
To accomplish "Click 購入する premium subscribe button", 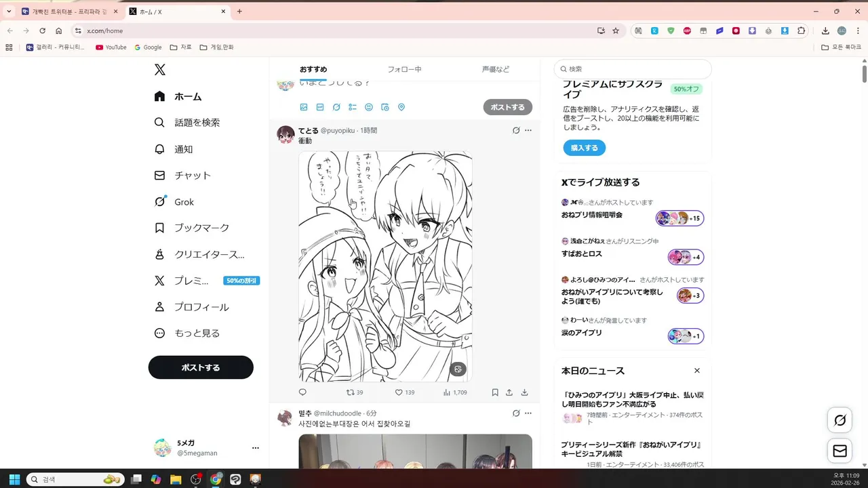I will pyautogui.click(x=584, y=148).
